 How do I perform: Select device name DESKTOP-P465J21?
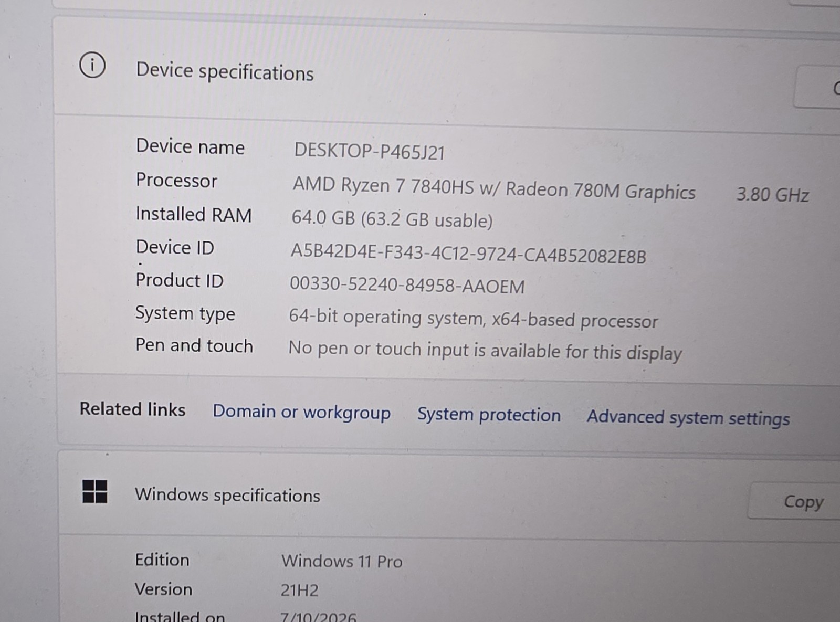[370, 151]
